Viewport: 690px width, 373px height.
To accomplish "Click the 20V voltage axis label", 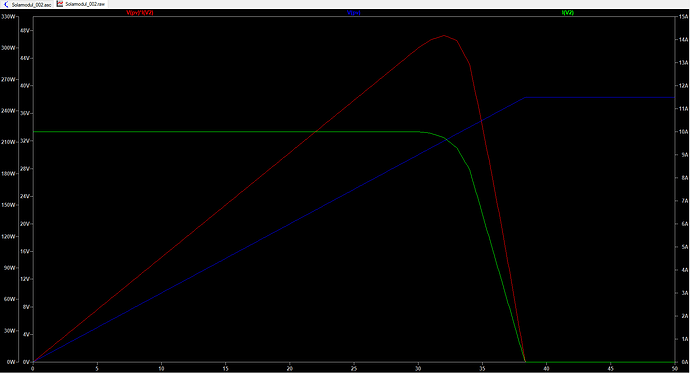I will (25, 224).
